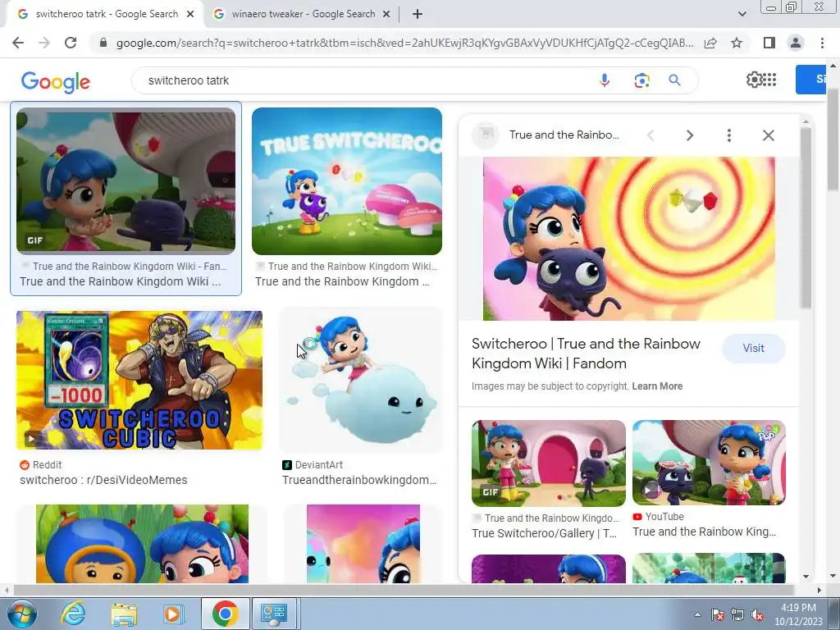Viewport: 840px width, 630px height.
Task: Open Switcheroo Fandom wiki title link
Action: [586, 354]
